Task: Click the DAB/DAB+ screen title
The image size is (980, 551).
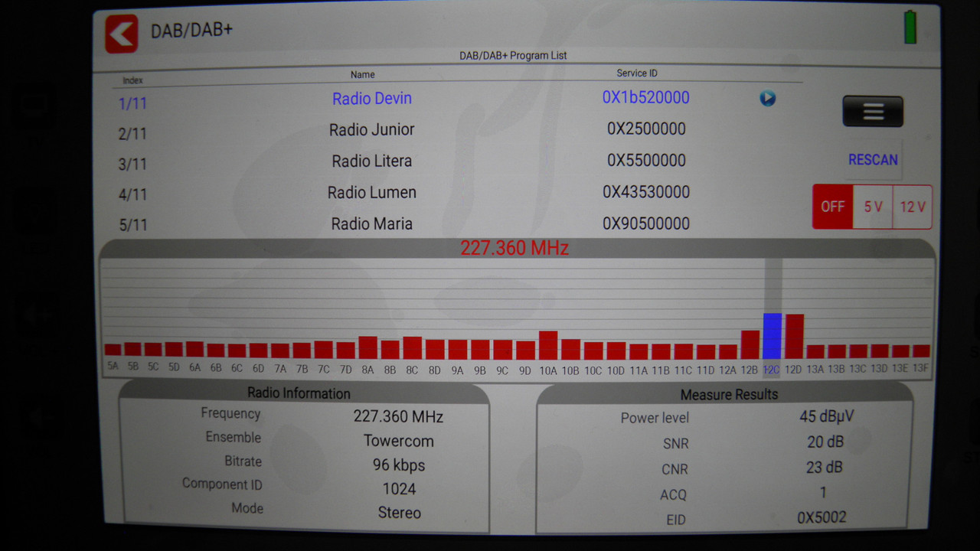Action: coord(191,31)
